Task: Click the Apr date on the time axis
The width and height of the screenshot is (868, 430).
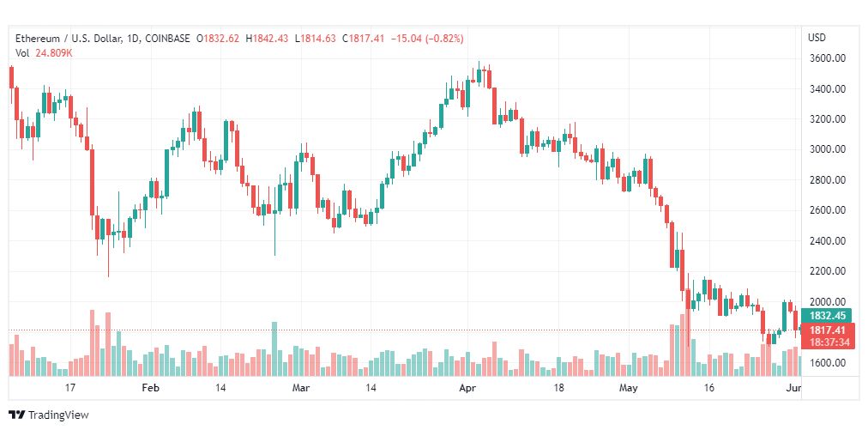Action: point(467,388)
